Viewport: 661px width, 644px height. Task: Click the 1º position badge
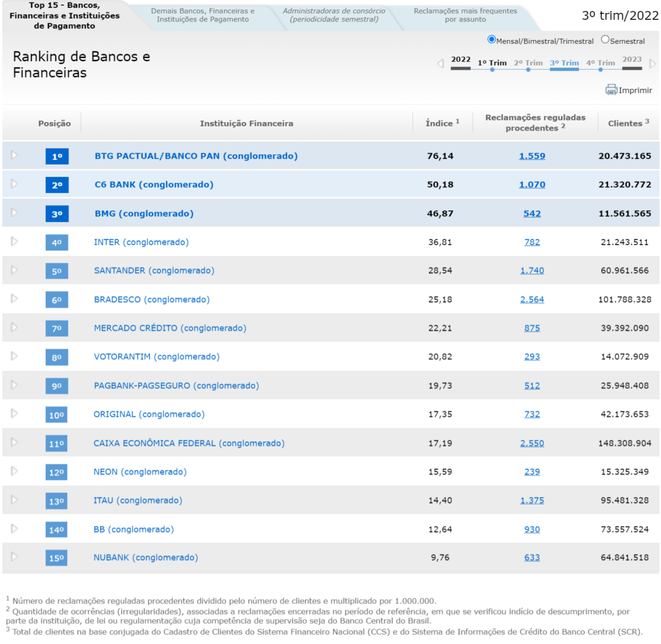(57, 156)
